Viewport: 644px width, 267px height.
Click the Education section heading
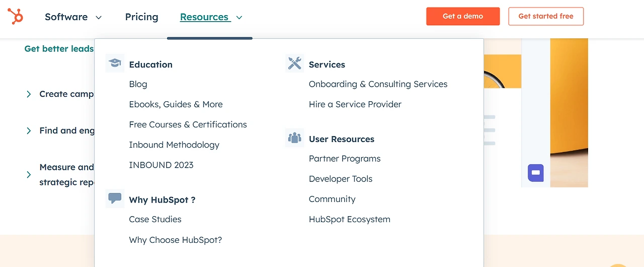(150, 64)
